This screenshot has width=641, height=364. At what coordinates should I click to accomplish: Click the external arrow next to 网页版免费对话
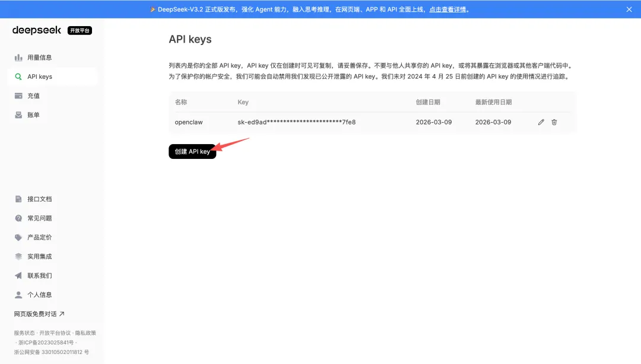(62, 314)
